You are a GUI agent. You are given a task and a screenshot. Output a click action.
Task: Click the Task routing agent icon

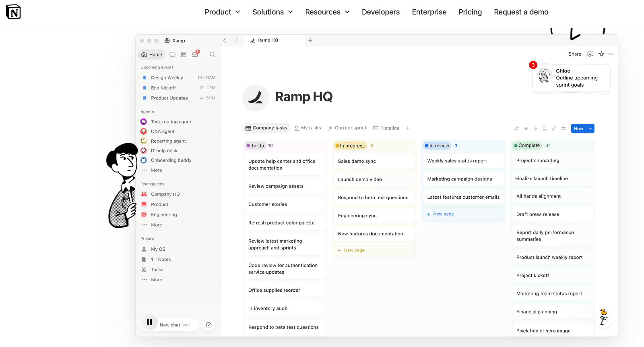[x=144, y=122]
